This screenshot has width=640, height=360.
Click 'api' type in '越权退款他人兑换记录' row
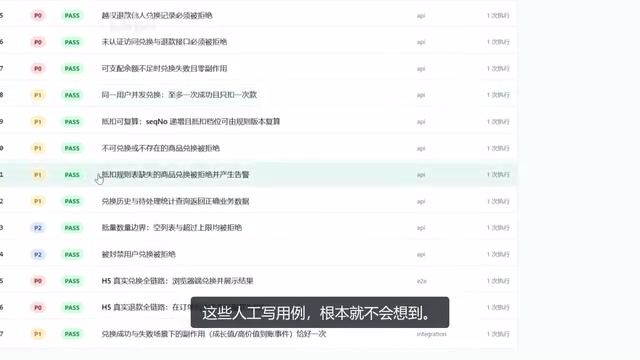point(421,16)
